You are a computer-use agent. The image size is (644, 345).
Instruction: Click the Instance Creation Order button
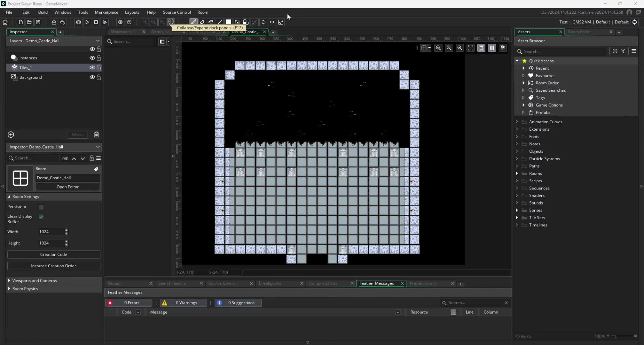point(53,266)
